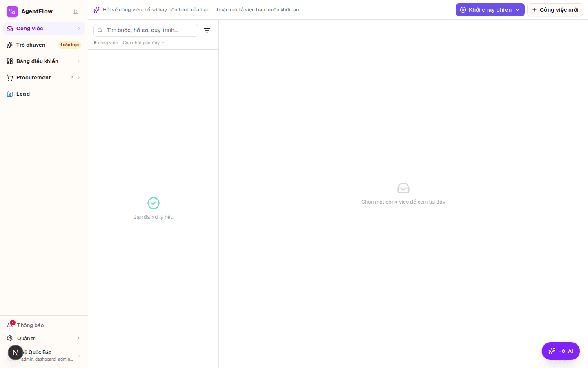Click the notification bell icon

pyautogui.click(x=10, y=325)
